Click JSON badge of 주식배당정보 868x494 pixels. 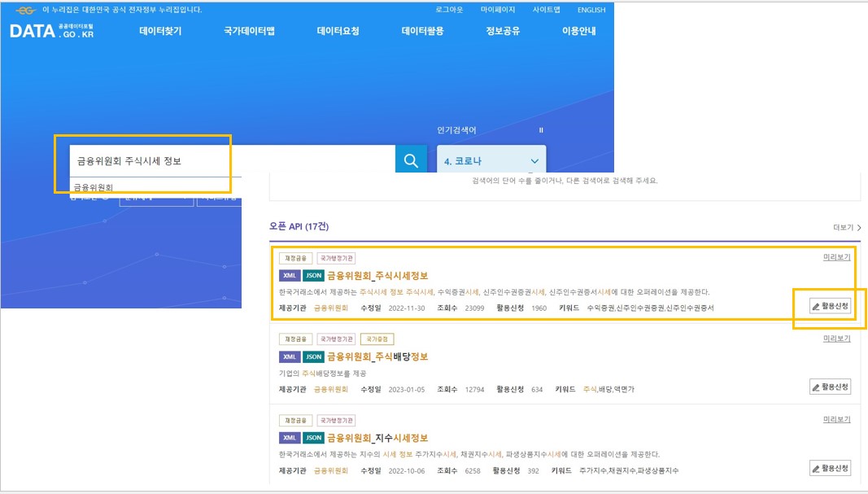coord(314,356)
